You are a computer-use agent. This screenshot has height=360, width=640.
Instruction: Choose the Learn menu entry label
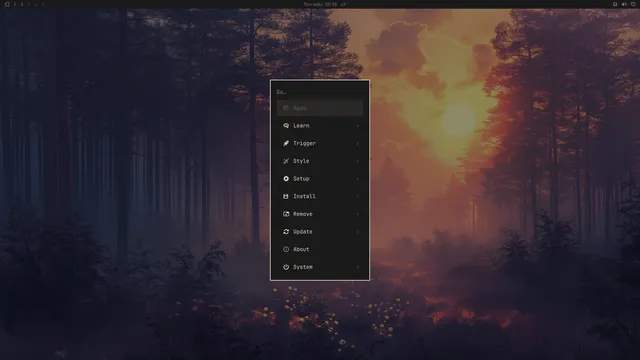pos(301,126)
